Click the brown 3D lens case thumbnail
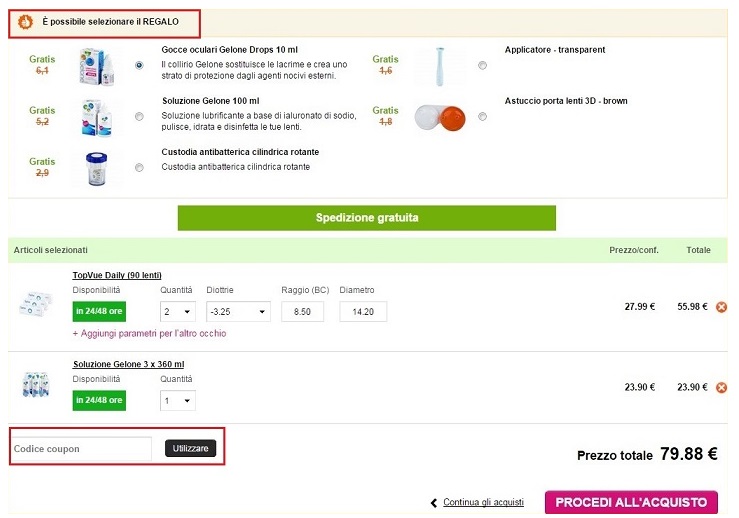Viewport: 739px width, 518px height. point(440,117)
